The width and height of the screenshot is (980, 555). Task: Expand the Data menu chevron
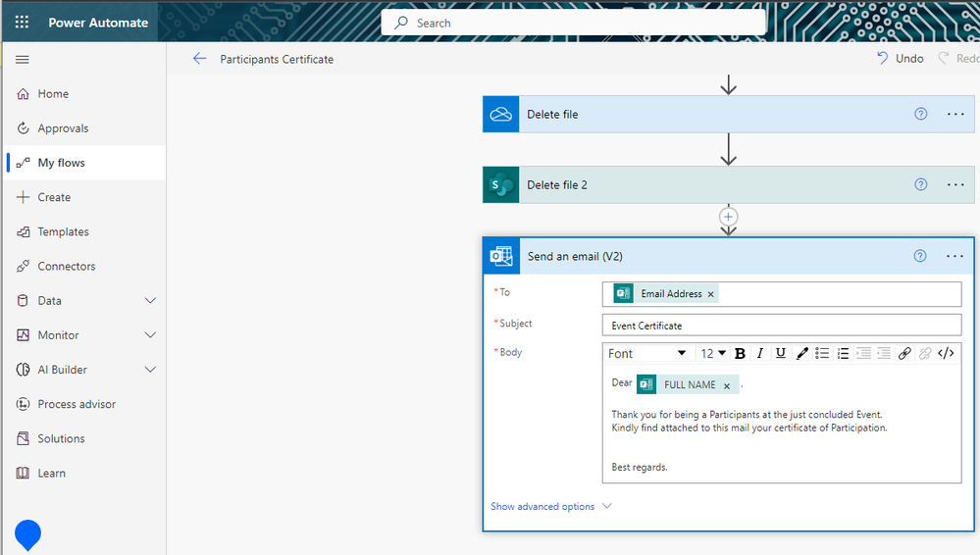[x=151, y=301]
